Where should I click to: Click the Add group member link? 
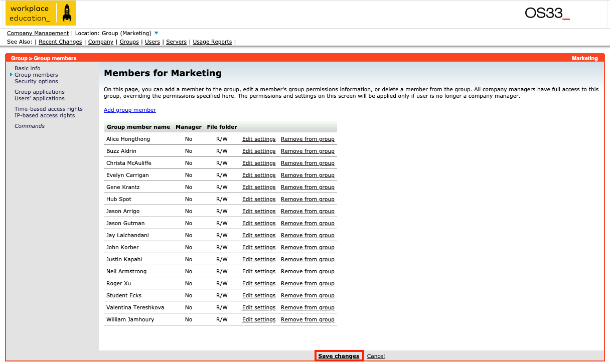tap(130, 110)
